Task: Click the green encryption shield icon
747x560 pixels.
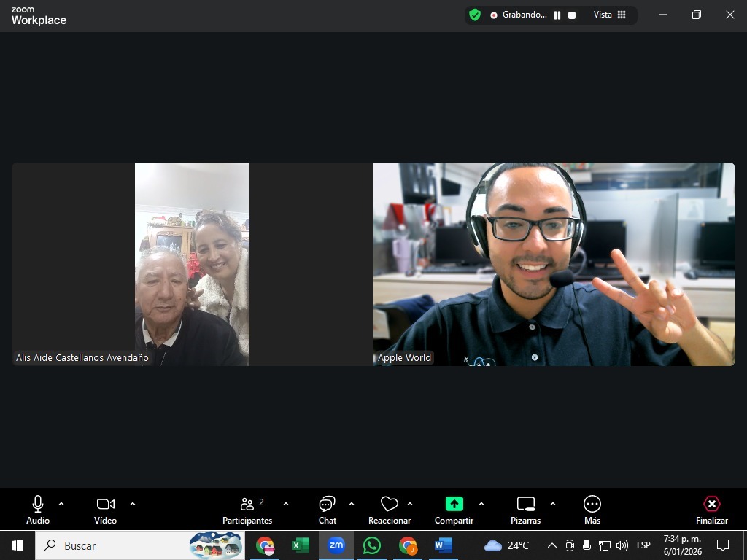Action: click(475, 15)
